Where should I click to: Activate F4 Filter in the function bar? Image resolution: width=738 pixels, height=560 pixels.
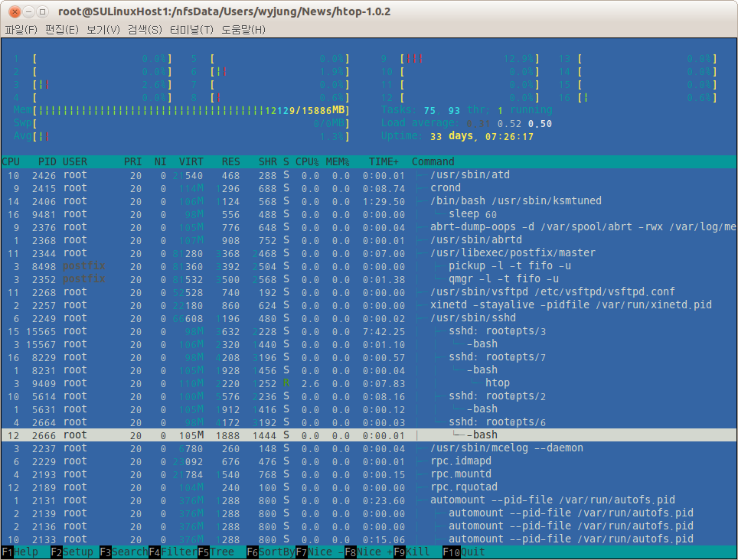[173, 552]
